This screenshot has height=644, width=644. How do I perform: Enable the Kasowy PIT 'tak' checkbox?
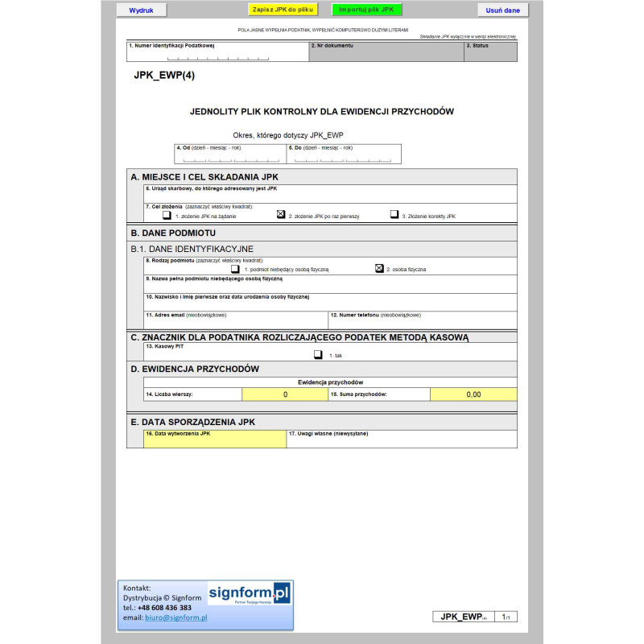318,354
